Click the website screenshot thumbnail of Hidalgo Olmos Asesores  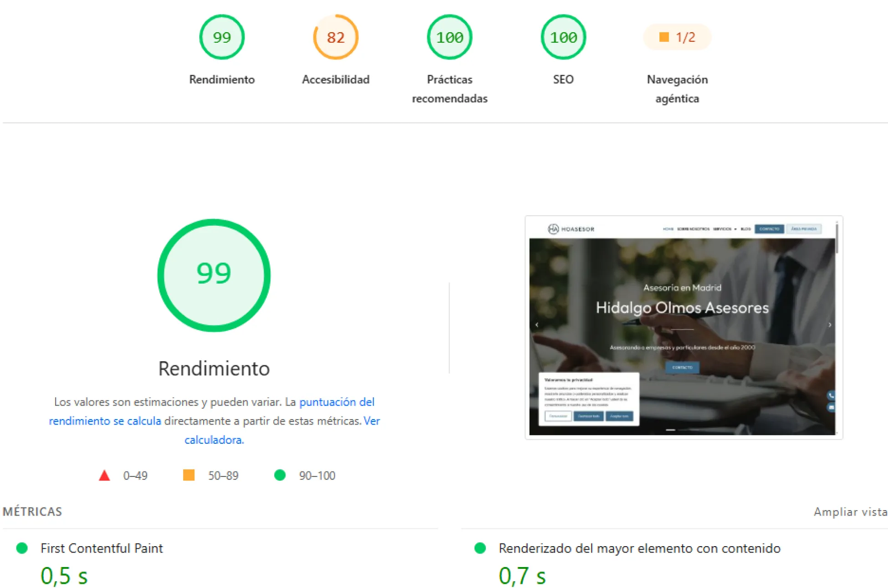pyautogui.click(x=684, y=328)
